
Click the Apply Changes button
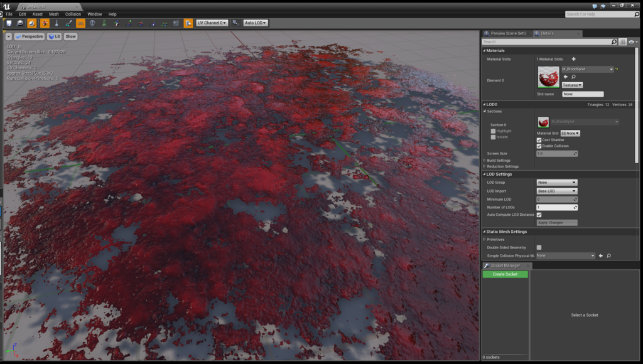557,223
